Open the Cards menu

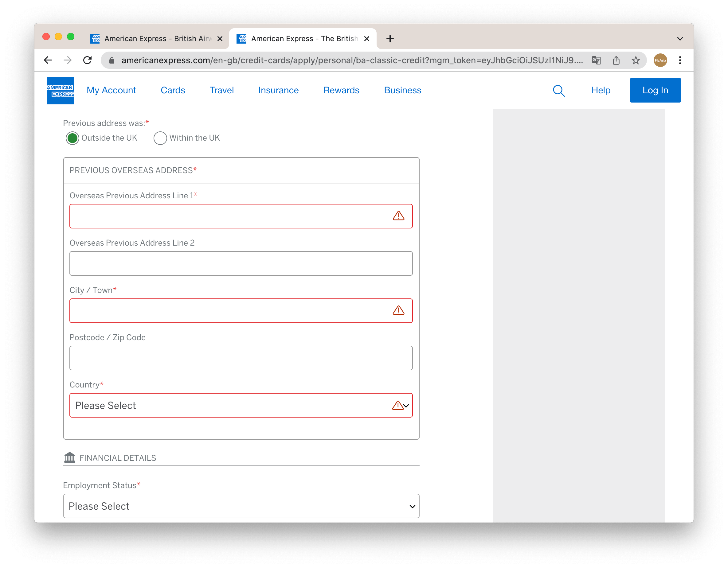[173, 90]
